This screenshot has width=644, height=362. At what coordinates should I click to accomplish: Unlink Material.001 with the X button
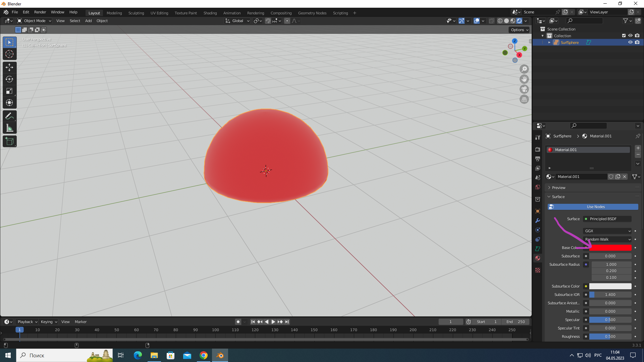click(x=625, y=177)
